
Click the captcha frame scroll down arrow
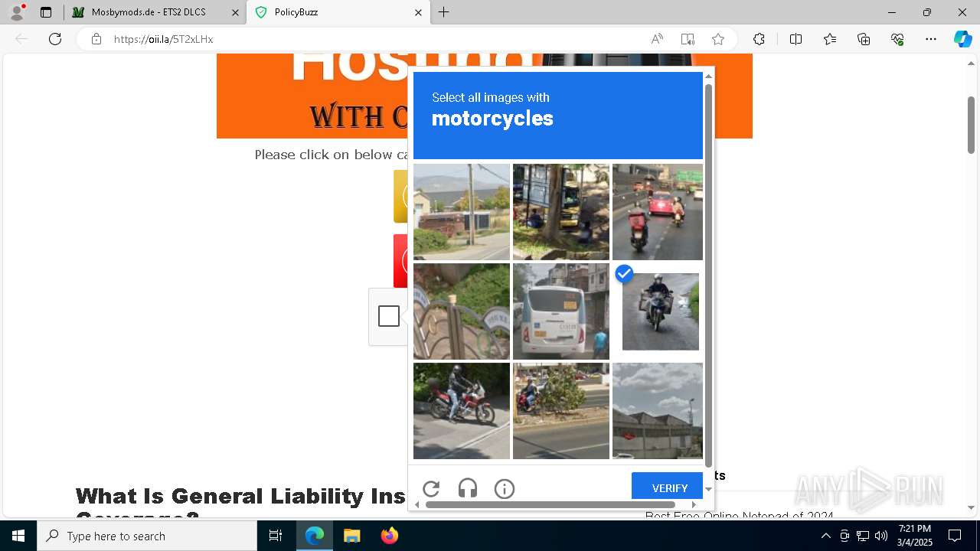click(x=708, y=489)
